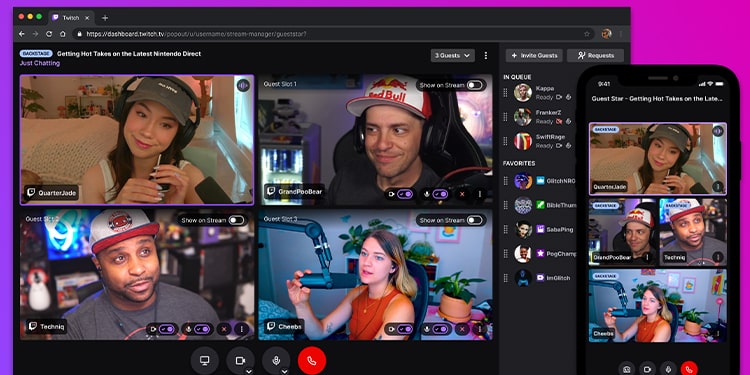Reload the Twitch dashboard page

click(x=49, y=34)
